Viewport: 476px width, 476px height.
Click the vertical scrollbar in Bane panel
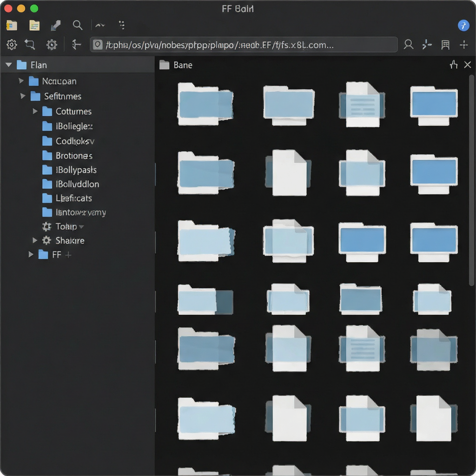tap(471, 181)
